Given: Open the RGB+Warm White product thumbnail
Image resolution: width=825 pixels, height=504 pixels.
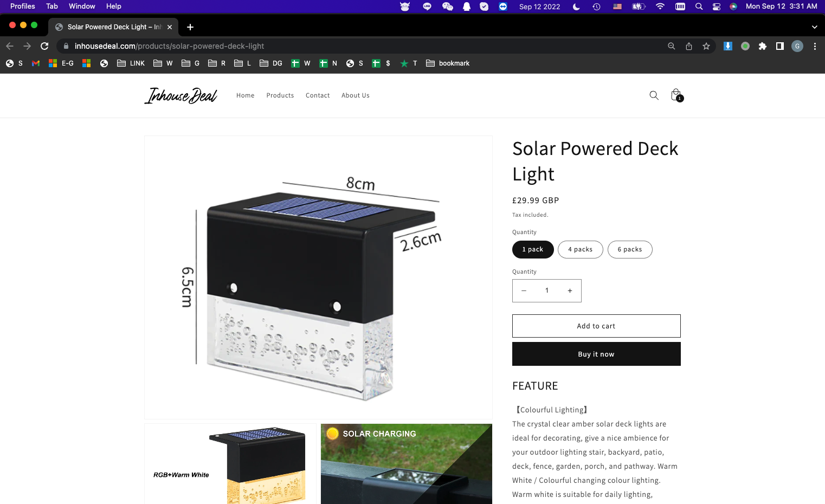Looking at the screenshot, I should [230, 464].
